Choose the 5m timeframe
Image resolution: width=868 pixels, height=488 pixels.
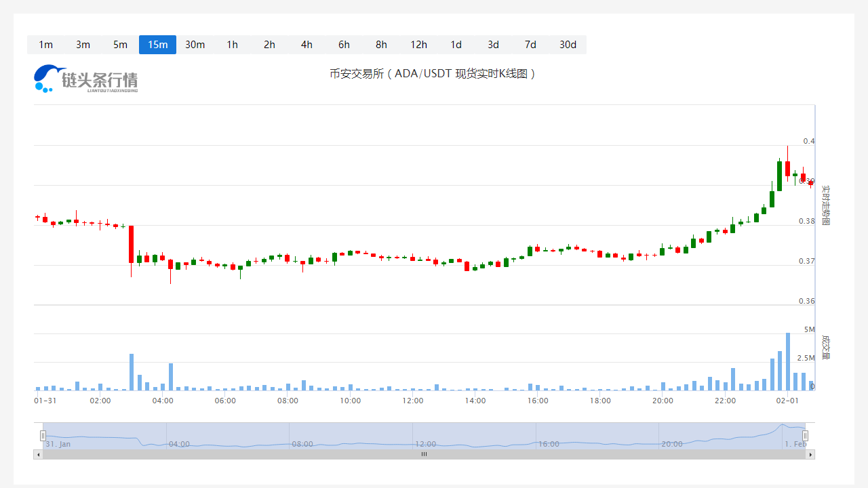pyautogui.click(x=120, y=45)
